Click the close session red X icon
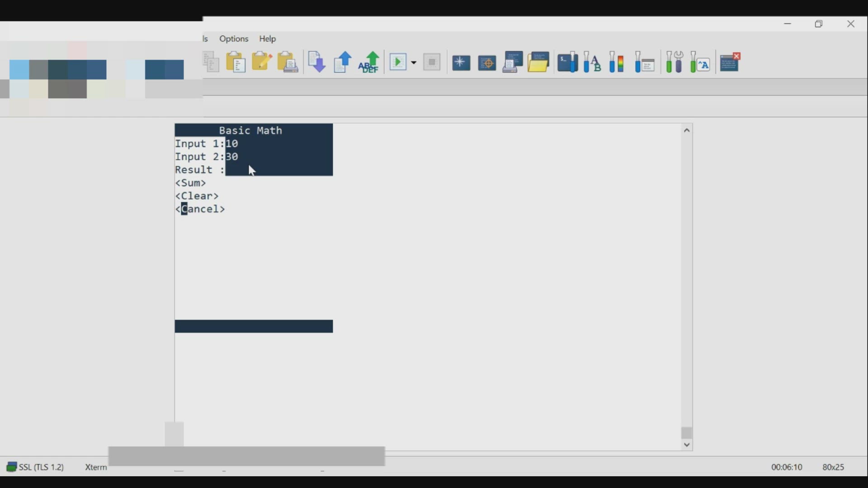868x488 pixels. (x=730, y=62)
